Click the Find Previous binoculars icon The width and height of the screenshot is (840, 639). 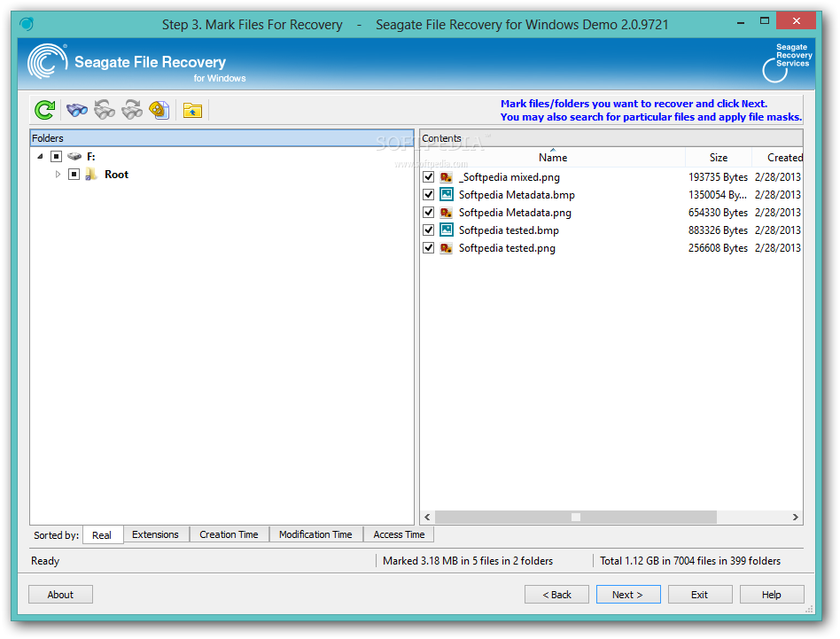tap(105, 110)
